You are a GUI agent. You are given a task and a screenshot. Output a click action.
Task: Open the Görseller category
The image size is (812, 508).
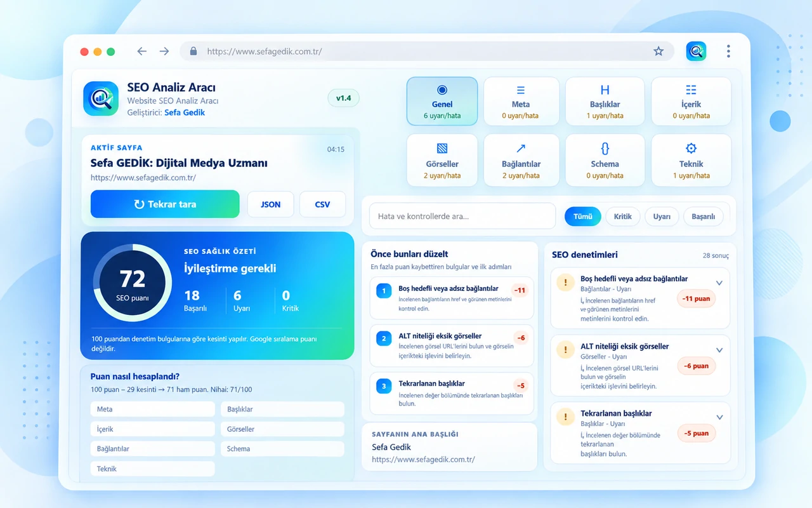coord(442,161)
